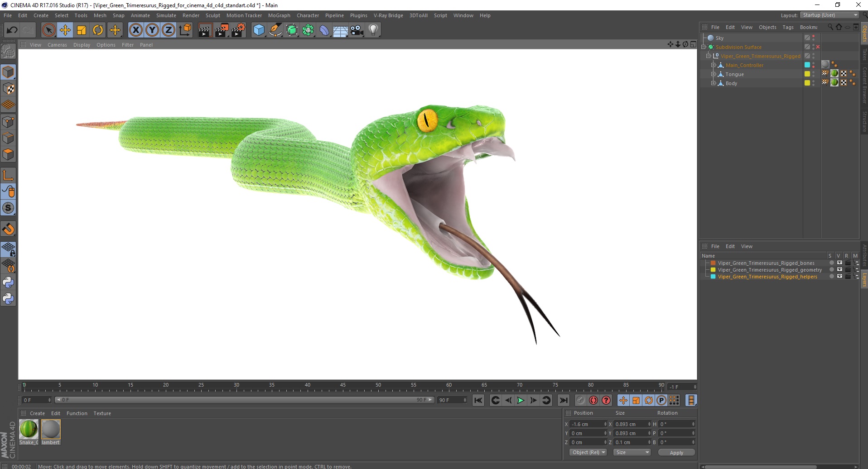Open the Size mode dropdown

click(x=632, y=452)
